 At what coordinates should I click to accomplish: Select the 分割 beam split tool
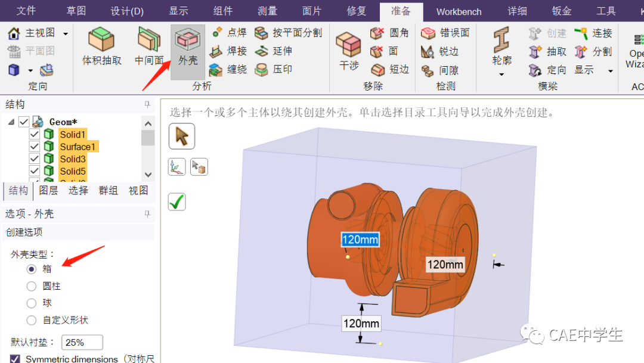[x=593, y=51]
